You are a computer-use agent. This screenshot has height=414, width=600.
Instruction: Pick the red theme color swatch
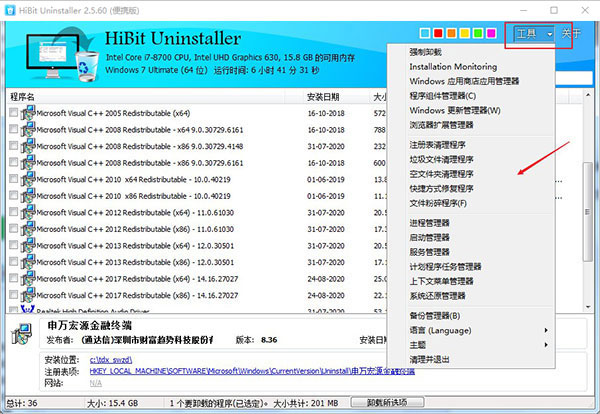pos(438,33)
